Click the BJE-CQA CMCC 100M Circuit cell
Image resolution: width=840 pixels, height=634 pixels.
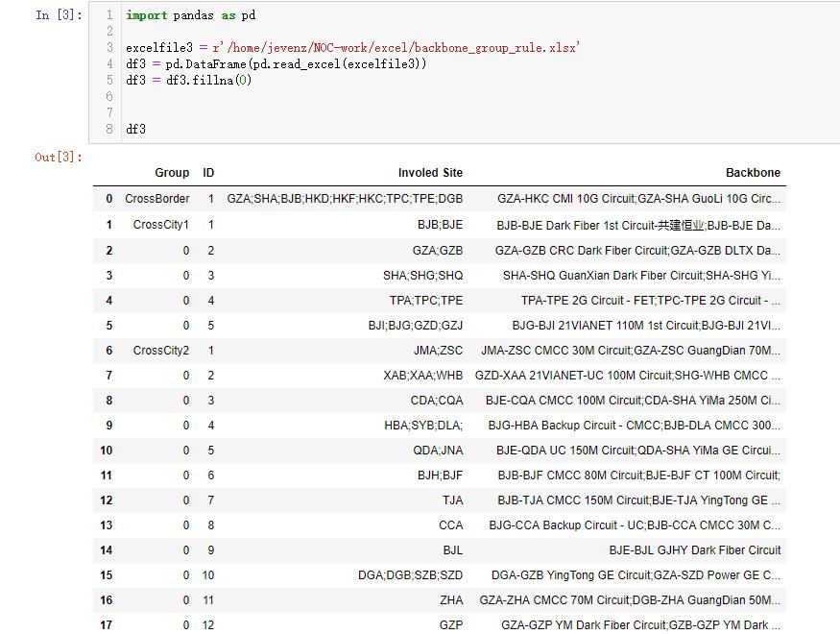pyautogui.click(x=633, y=401)
